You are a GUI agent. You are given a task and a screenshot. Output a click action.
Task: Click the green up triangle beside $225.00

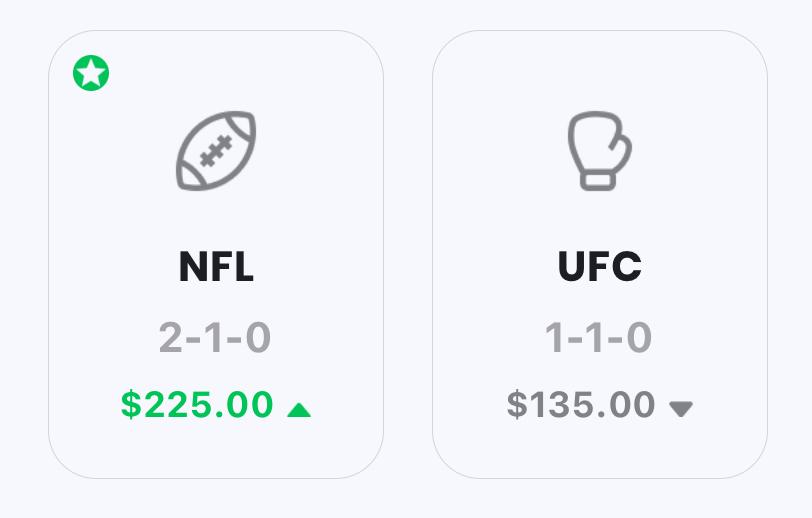(299, 409)
